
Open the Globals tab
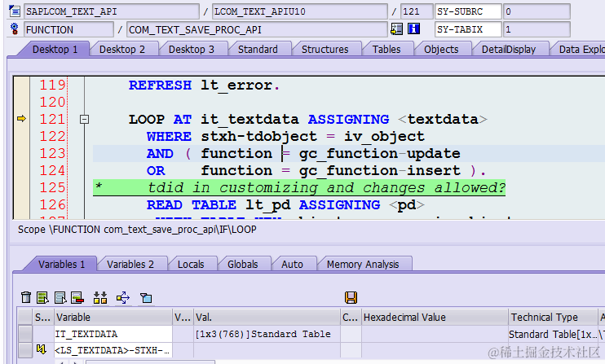coord(242,264)
